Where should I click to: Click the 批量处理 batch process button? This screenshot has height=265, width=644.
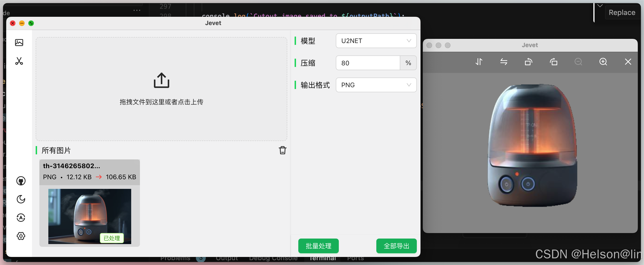(x=318, y=246)
